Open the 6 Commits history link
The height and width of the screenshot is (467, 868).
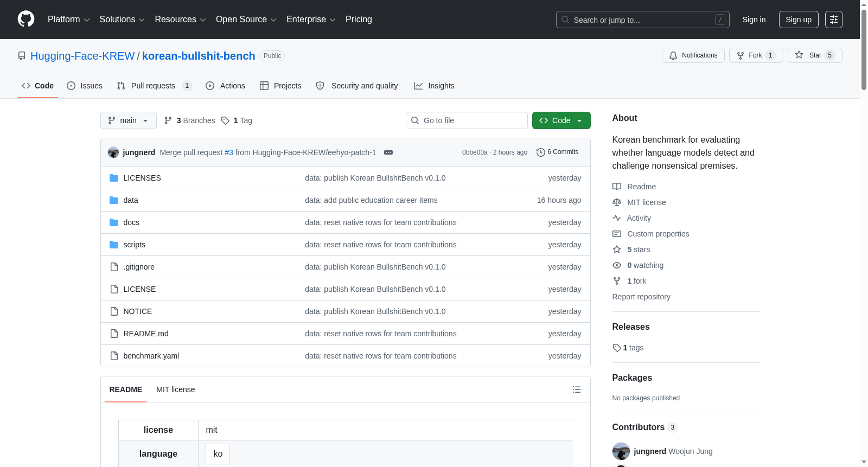[x=558, y=152]
